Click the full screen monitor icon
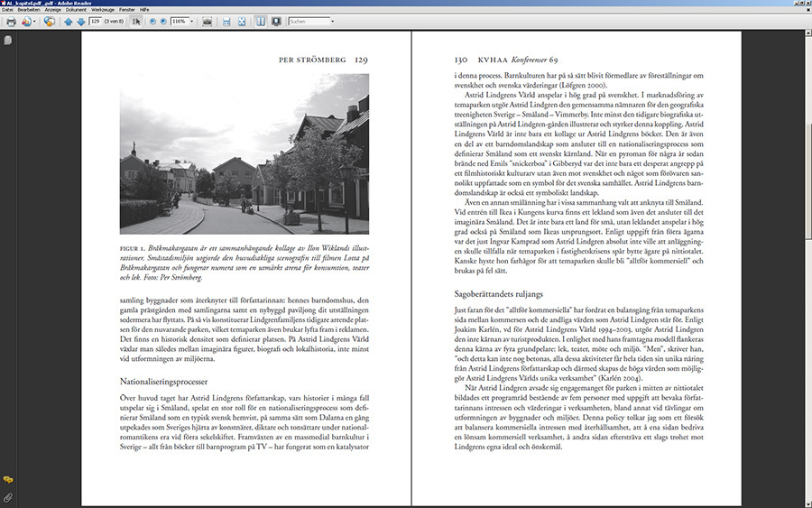 277,22
